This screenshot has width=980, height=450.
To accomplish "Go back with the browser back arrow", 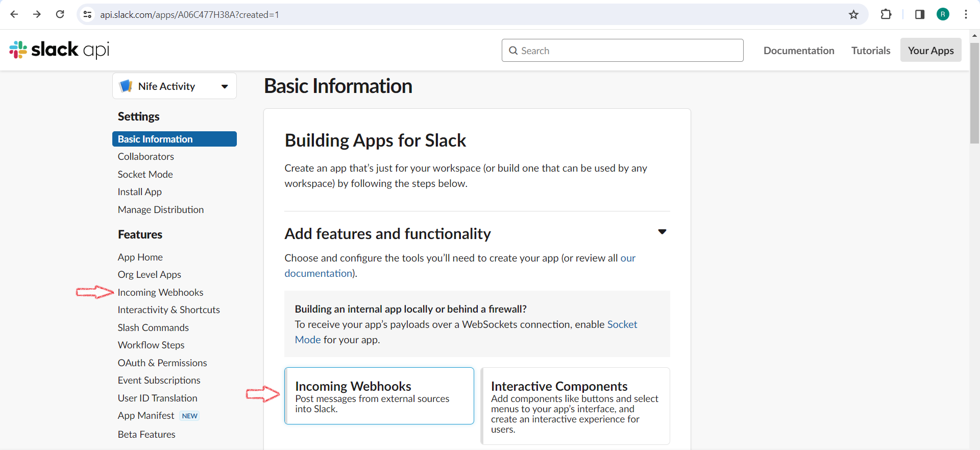I will click(x=14, y=14).
